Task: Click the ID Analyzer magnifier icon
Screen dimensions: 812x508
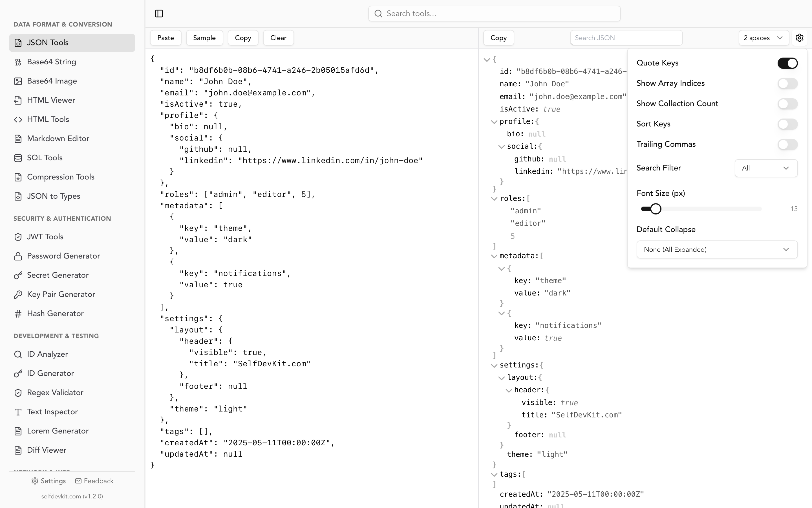Action: tap(18, 354)
